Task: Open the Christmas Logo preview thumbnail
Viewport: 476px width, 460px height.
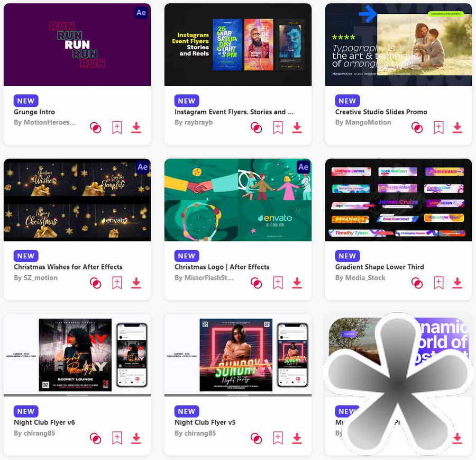Action: tap(238, 200)
